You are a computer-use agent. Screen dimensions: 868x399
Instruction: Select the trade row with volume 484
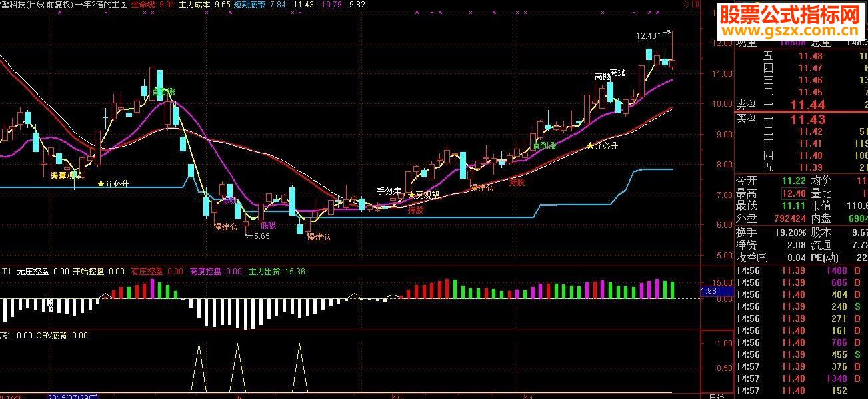pyautogui.click(x=801, y=294)
